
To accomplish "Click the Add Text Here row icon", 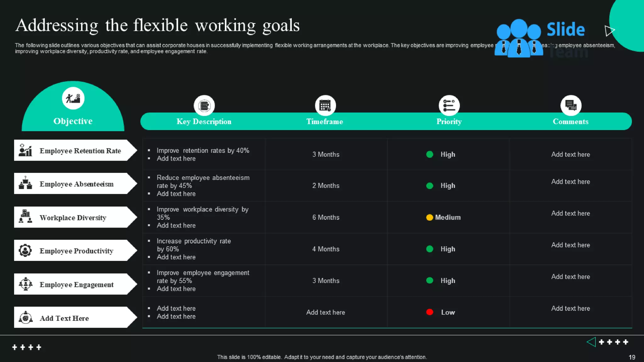I will pyautogui.click(x=25, y=317).
